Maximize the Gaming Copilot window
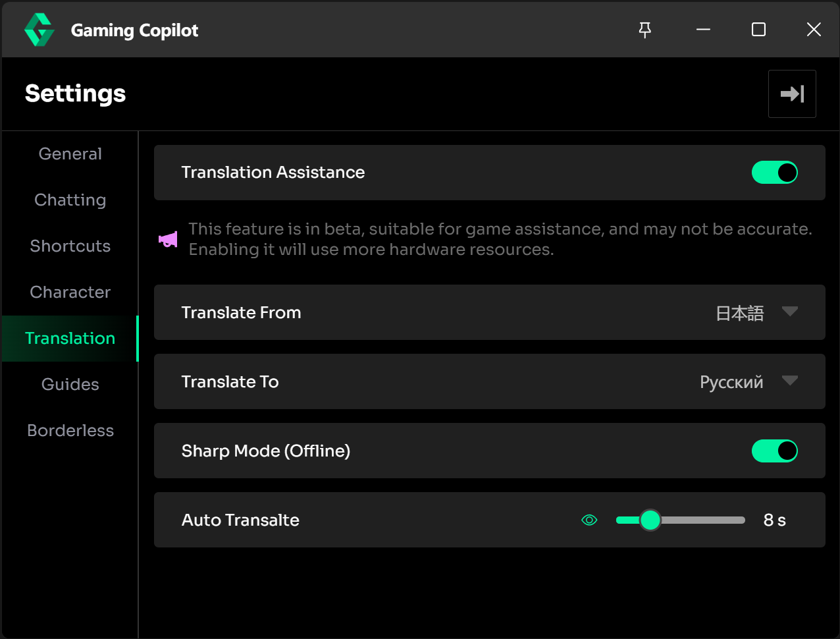This screenshot has height=639, width=840. coord(758,30)
